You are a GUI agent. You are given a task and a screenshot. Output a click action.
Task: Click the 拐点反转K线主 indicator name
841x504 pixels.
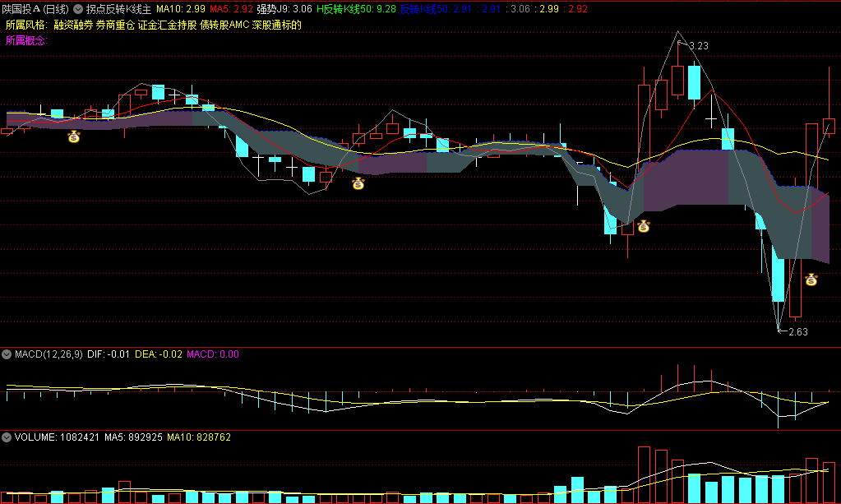pyautogui.click(x=118, y=9)
